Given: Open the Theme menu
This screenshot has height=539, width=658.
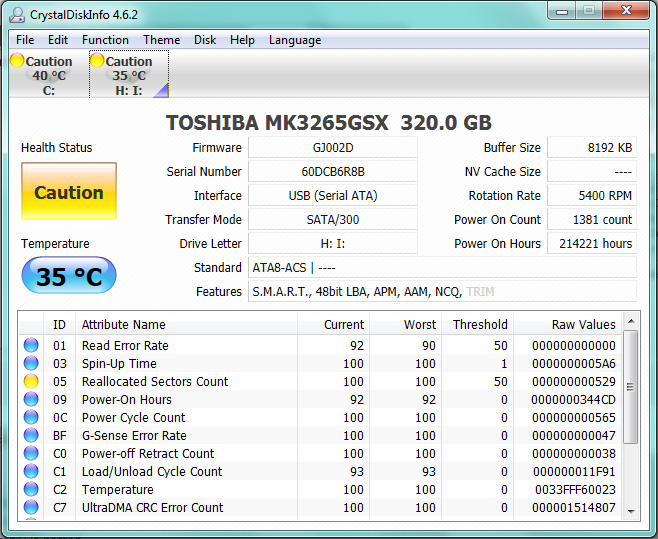Looking at the screenshot, I should click(162, 40).
